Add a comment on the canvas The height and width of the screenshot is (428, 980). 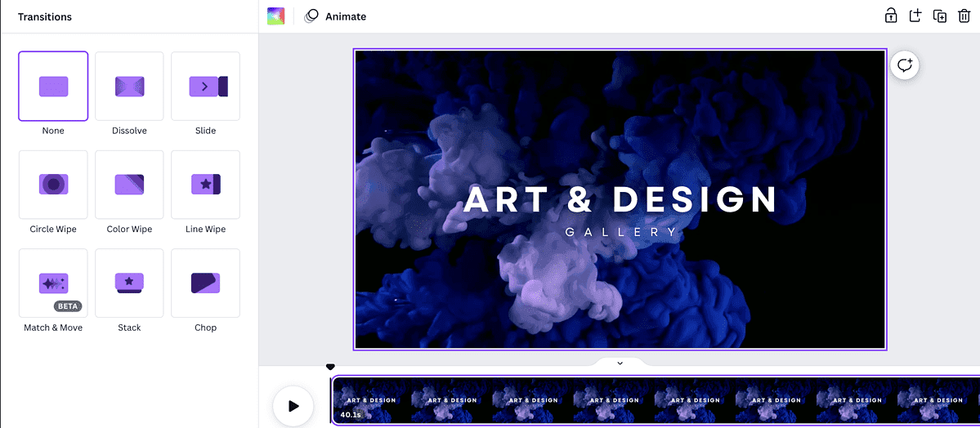[904, 65]
